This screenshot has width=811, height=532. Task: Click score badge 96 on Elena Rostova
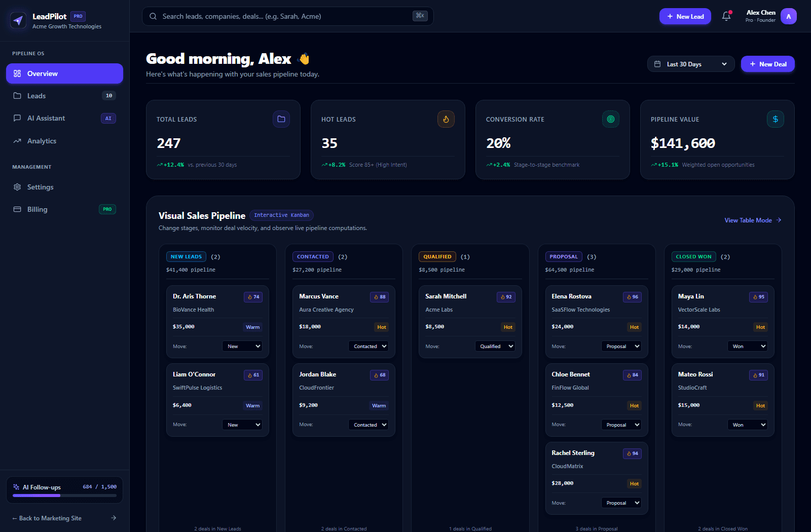[632, 297]
